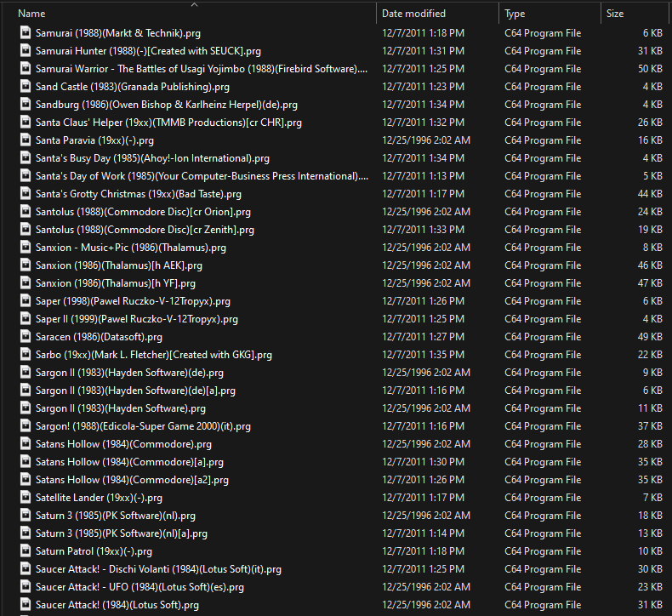This screenshot has height=616, width=672.
Task: Sort files by the Type column header
Action: (515, 14)
